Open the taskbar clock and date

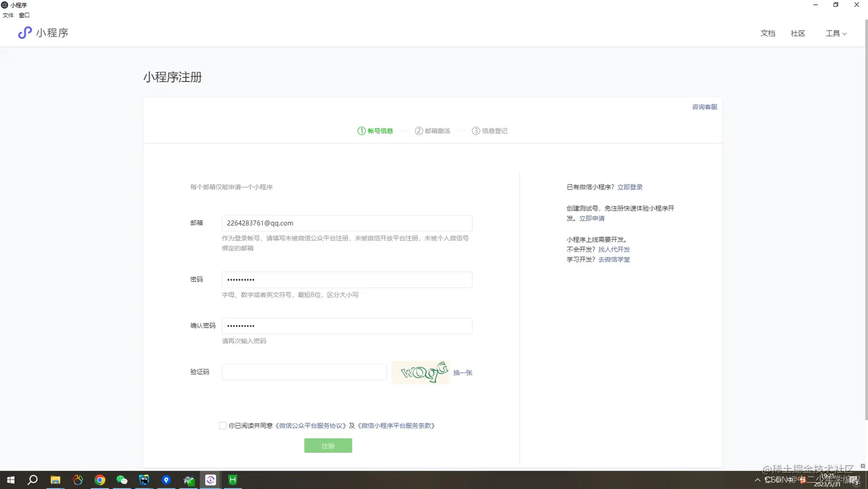coord(827,480)
